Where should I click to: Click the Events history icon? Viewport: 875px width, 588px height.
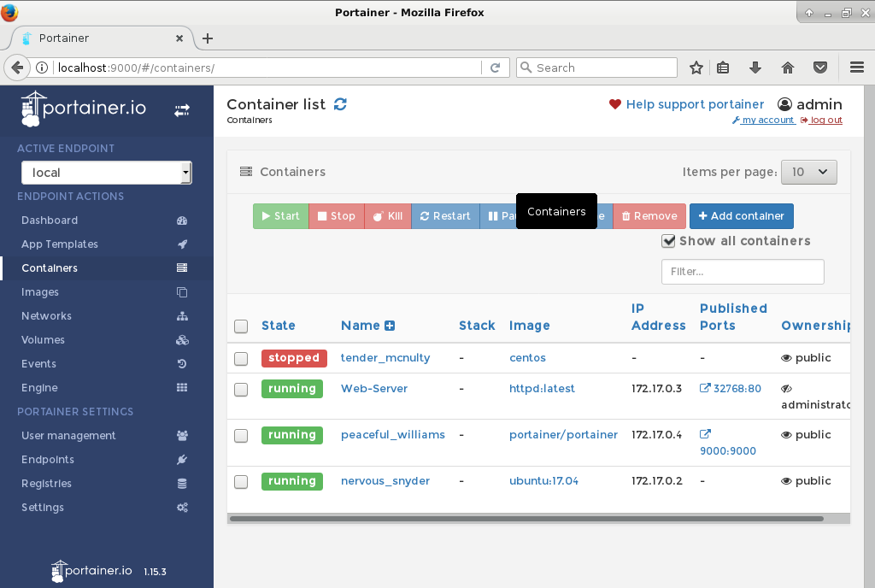[182, 364]
